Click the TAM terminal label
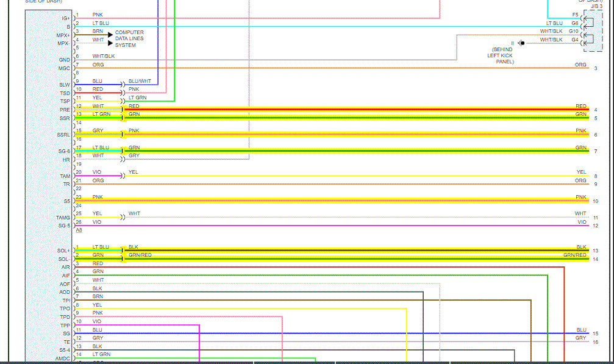The height and width of the screenshot is (364, 614). click(x=65, y=176)
